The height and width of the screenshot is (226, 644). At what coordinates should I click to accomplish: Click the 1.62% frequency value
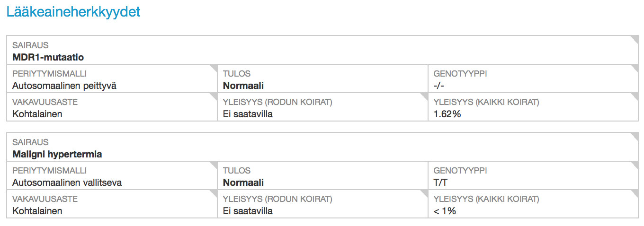(x=447, y=114)
